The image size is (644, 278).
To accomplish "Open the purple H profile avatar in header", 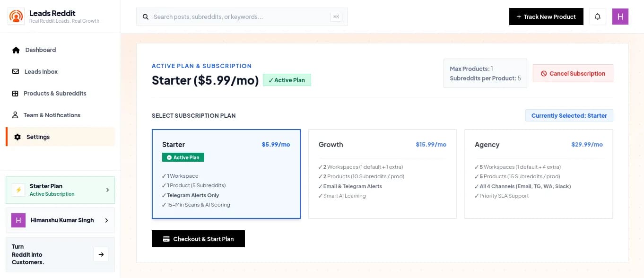I will point(620,17).
